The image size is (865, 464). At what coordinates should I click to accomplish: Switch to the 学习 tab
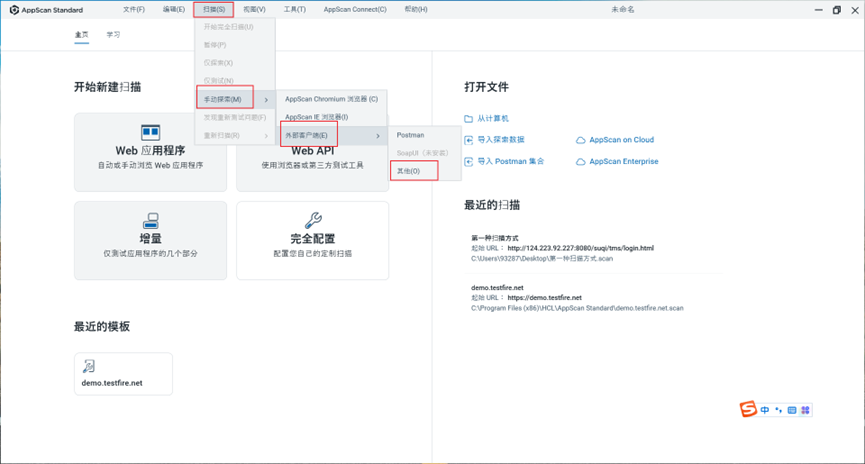[x=113, y=35]
